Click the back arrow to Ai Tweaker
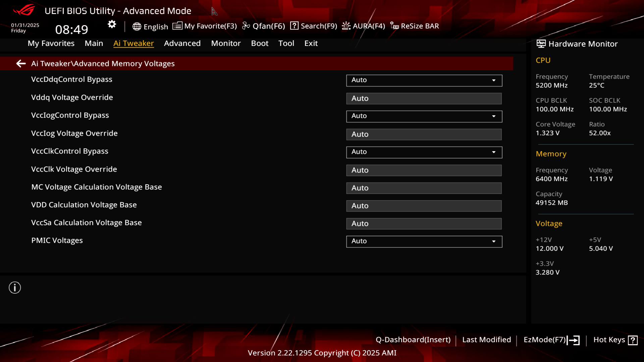This screenshot has height=362, width=644. click(21, 63)
